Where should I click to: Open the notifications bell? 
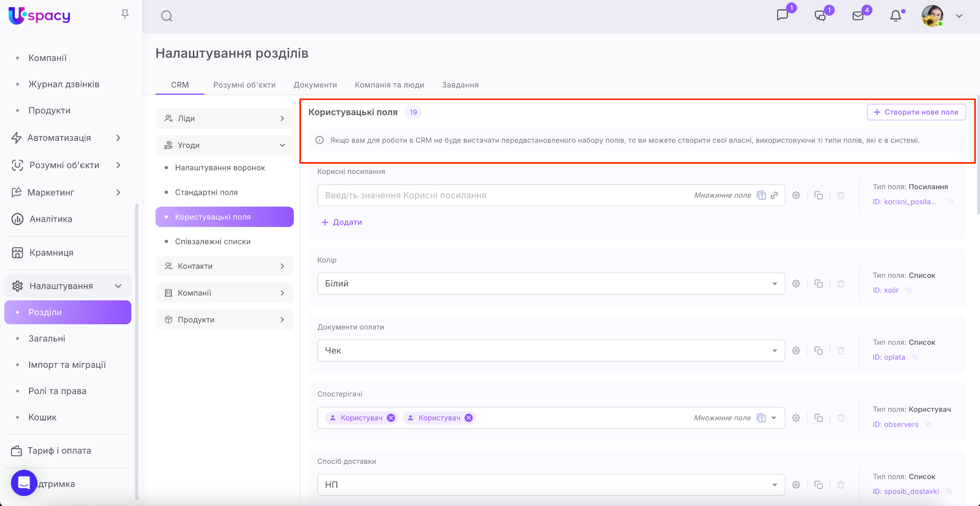895,16
